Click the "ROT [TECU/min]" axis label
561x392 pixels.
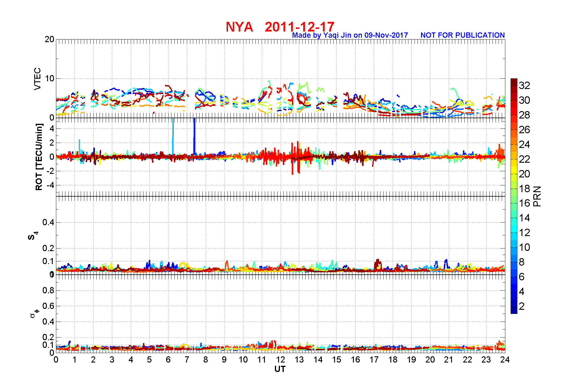(x=39, y=157)
